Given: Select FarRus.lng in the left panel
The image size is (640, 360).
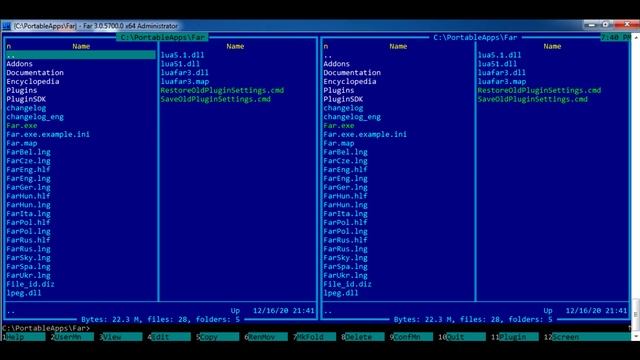Looking at the screenshot, I should (x=28, y=249).
